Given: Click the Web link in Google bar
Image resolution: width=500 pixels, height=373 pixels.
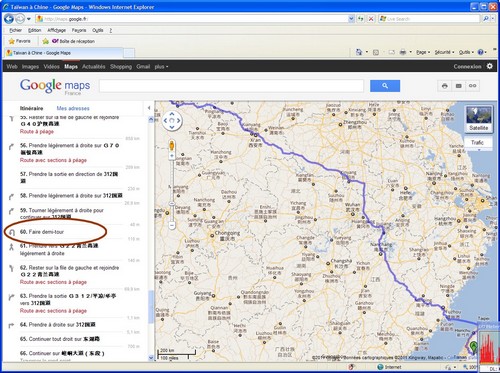Looking at the screenshot, I should [12, 66].
